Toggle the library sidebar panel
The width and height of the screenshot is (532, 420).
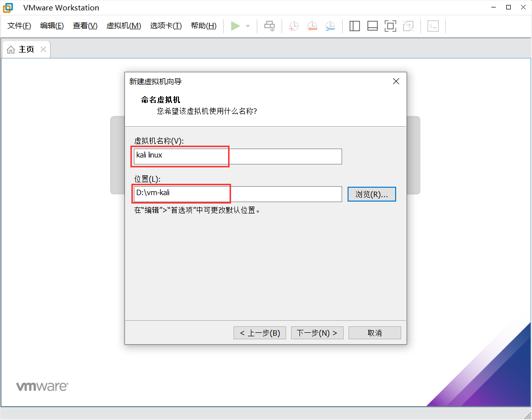(x=355, y=26)
